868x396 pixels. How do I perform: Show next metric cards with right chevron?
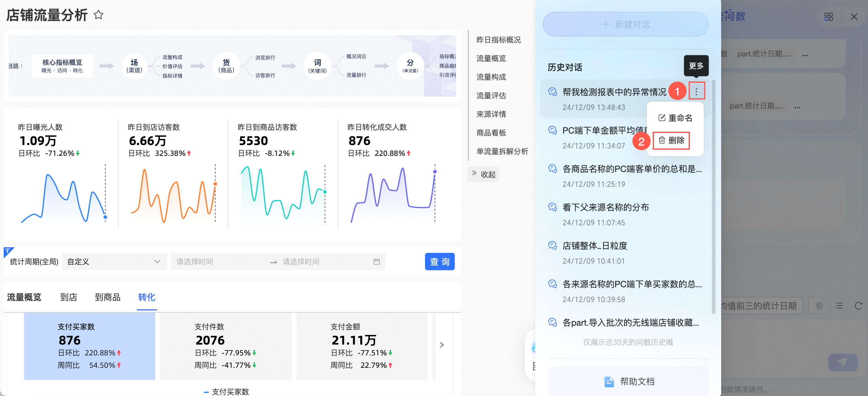click(441, 345)
